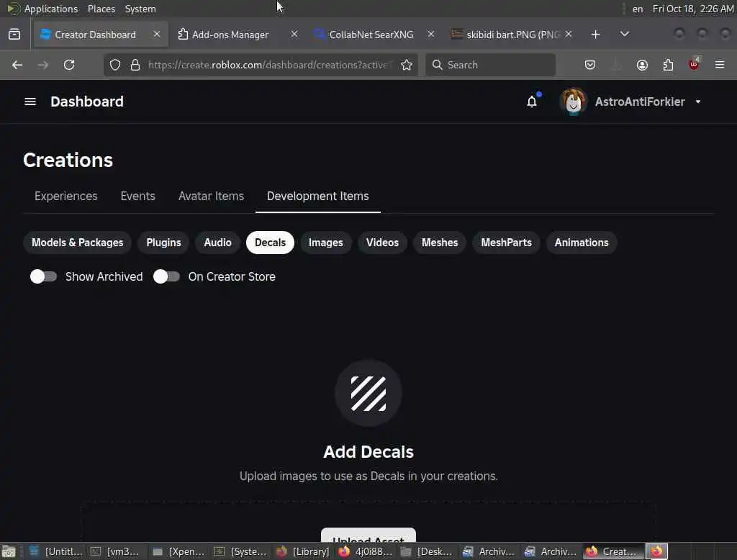Click the Firefox icon at taskbar end
The image size is (737, 560).
tap(656, 551)
